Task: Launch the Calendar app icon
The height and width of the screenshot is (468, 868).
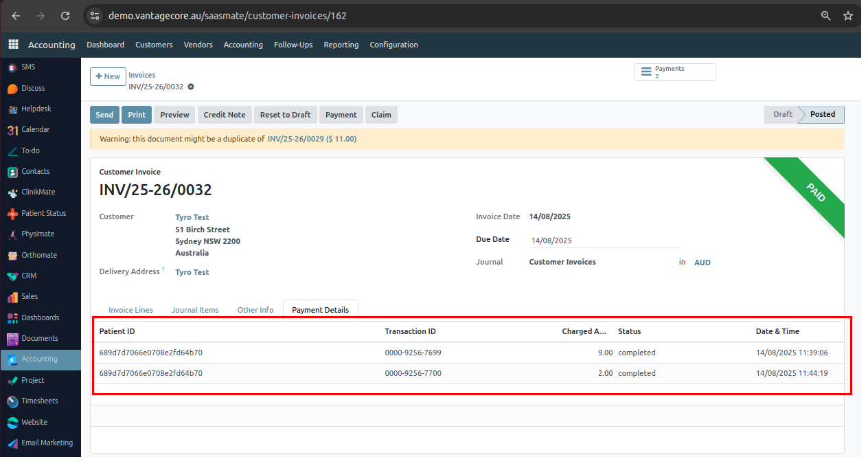Action: coord(12,130)
